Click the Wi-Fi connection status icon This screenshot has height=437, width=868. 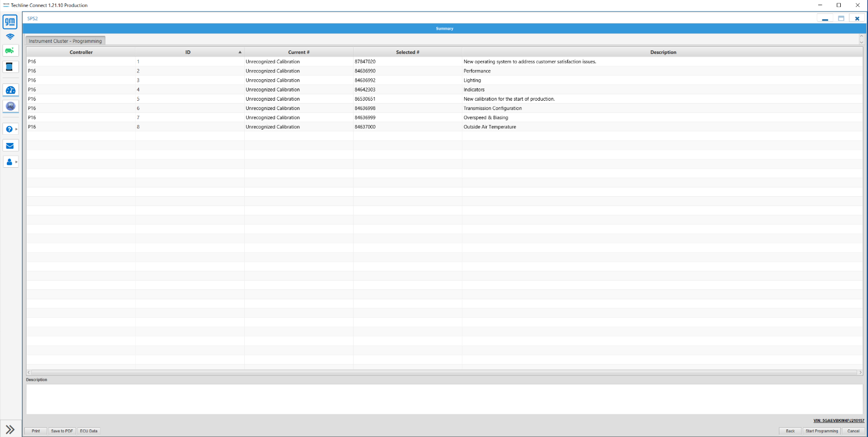pos(10,36)
